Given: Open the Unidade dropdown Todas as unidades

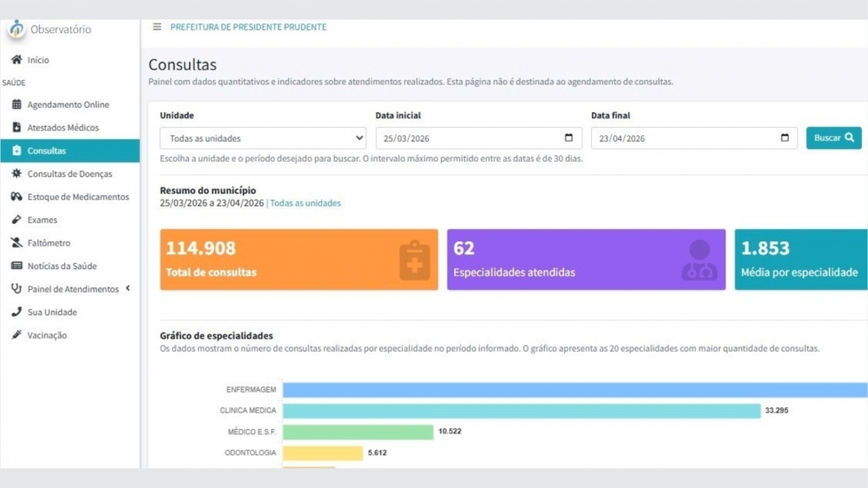Looking at the screenshot, I should pos(263,138).
